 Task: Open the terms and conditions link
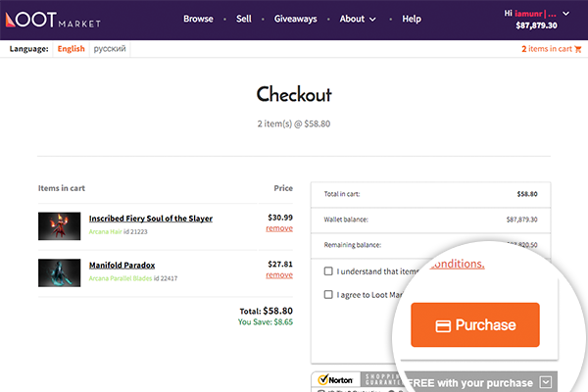point(457,264)
